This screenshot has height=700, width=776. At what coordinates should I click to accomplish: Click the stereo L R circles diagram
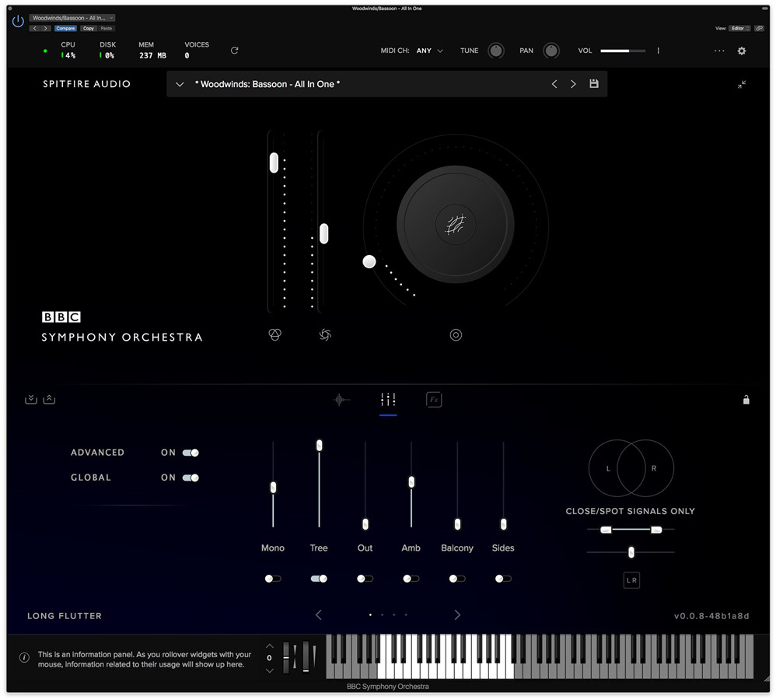pos(631,467)
